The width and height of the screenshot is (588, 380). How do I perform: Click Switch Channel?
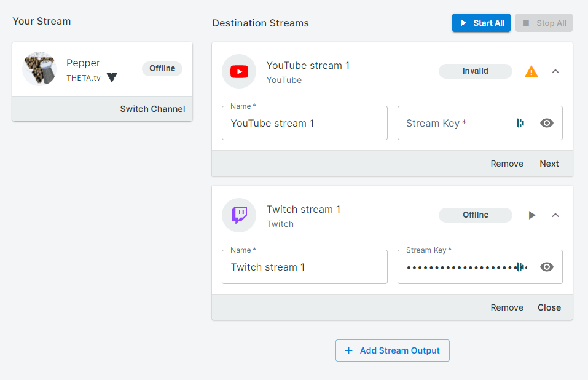[152, 109]
